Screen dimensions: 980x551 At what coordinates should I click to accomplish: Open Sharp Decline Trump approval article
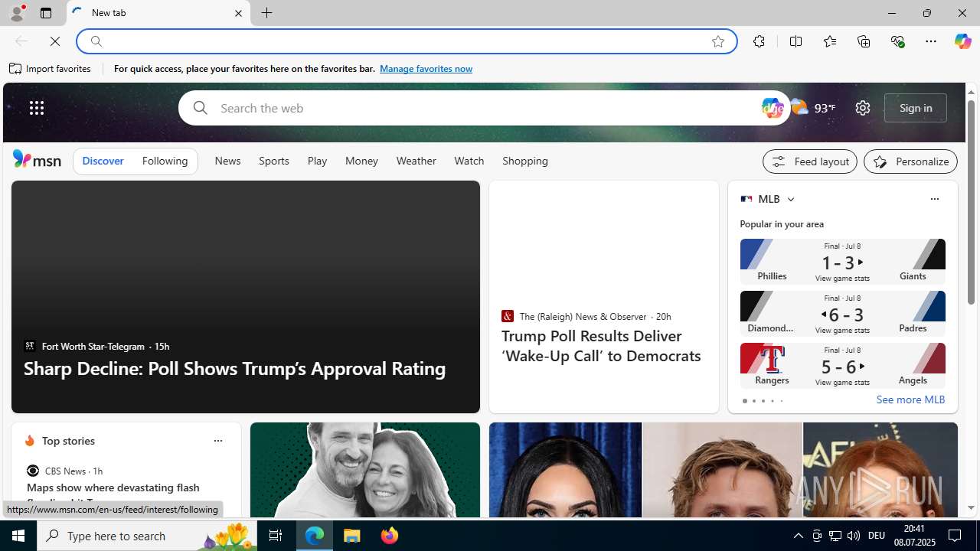click(234, 368)
